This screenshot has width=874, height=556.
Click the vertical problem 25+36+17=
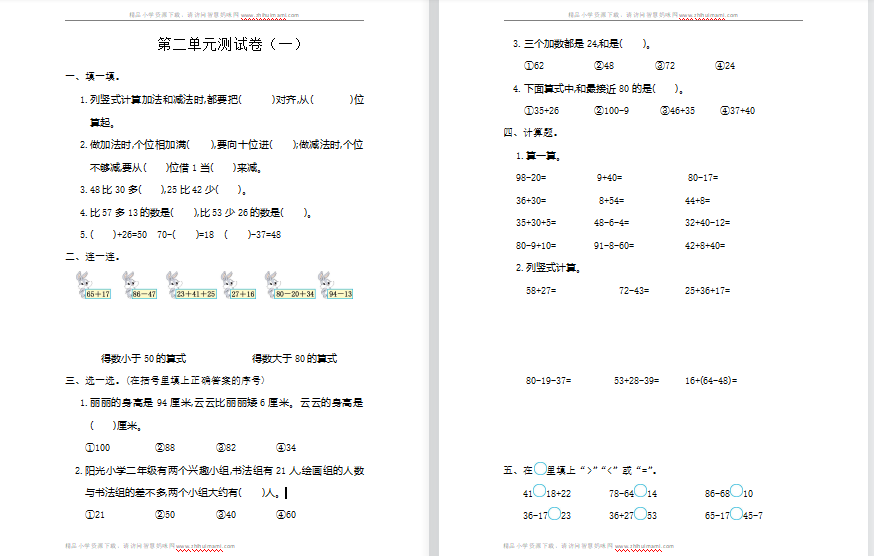(x=707, y=291)
